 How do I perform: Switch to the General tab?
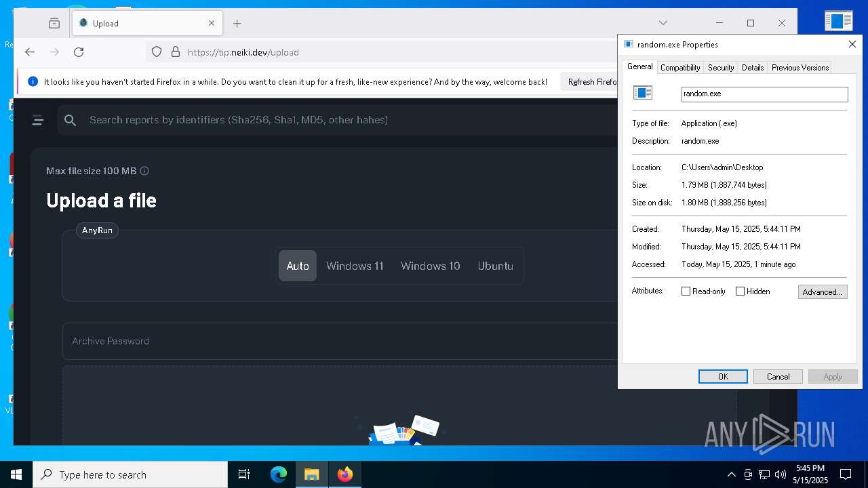(x=639, y=66)
